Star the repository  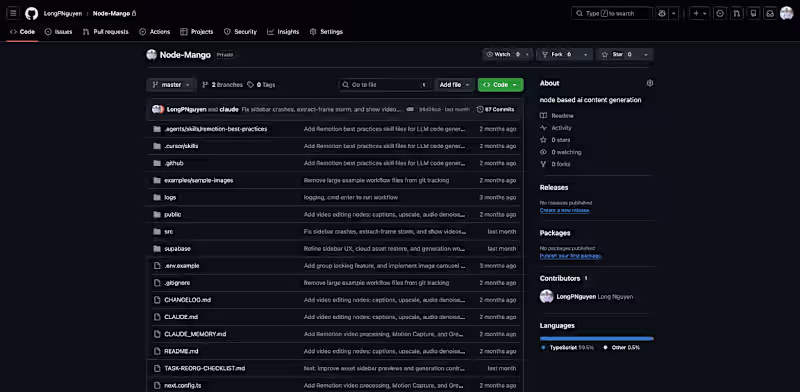click(x=617, y=54)
